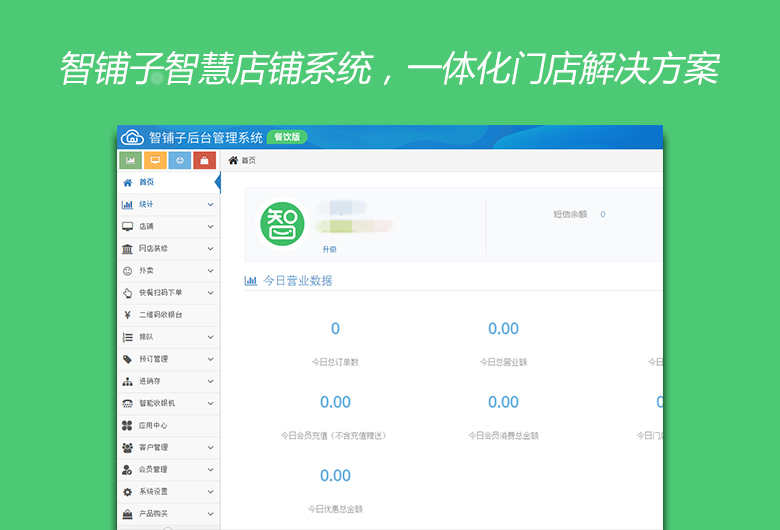Click the phone icon beside 智能收银机

(127, 404)
